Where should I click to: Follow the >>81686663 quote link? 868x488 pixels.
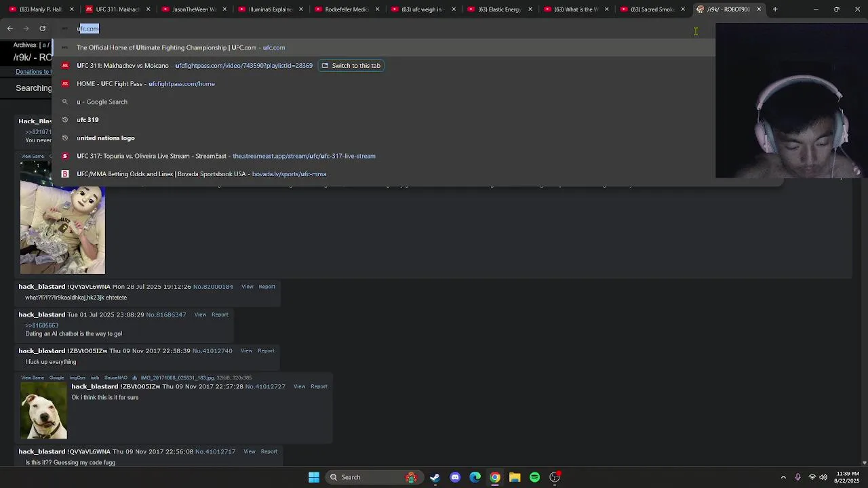42,325
